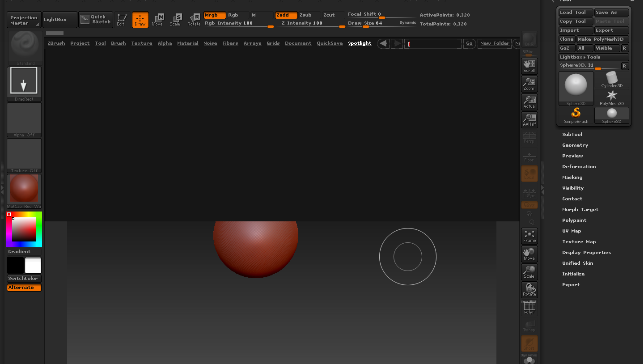
Task: Open the Texture Off picker
Action: click(x=24, y=156)
